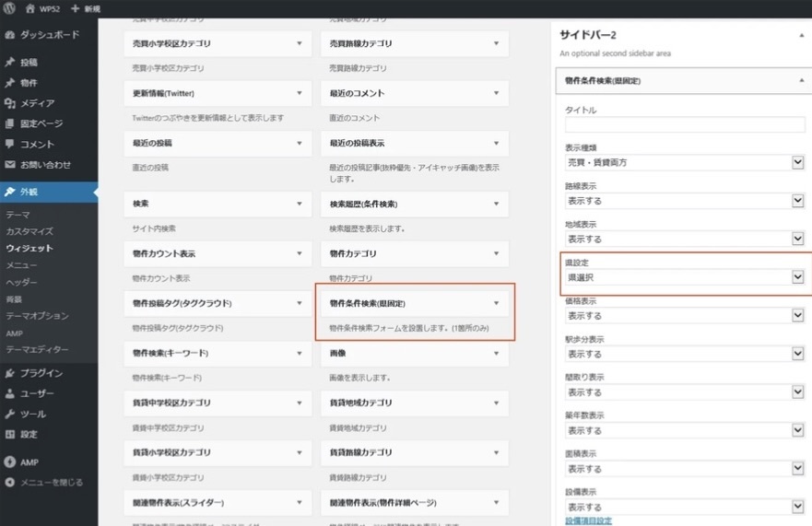The image size is (812, 526).
Task: Collapse sidebar with メニューを閉じる icon
Action: 10,482
